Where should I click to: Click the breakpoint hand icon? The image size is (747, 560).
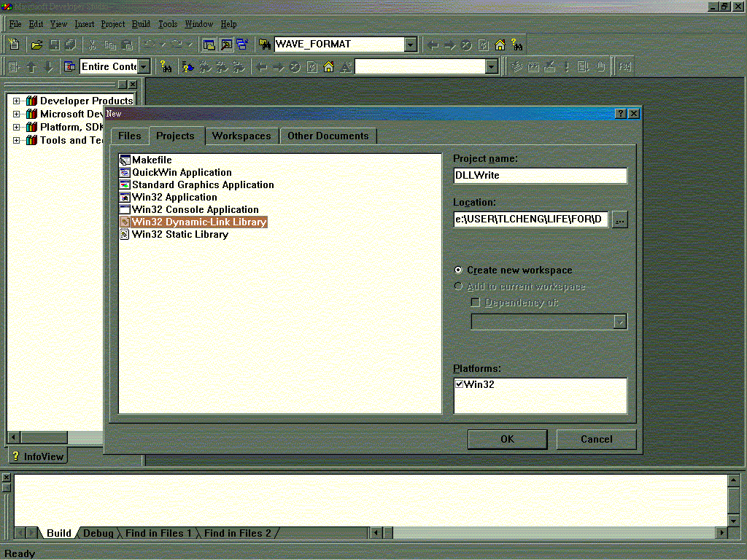click(x=600, y=66)
